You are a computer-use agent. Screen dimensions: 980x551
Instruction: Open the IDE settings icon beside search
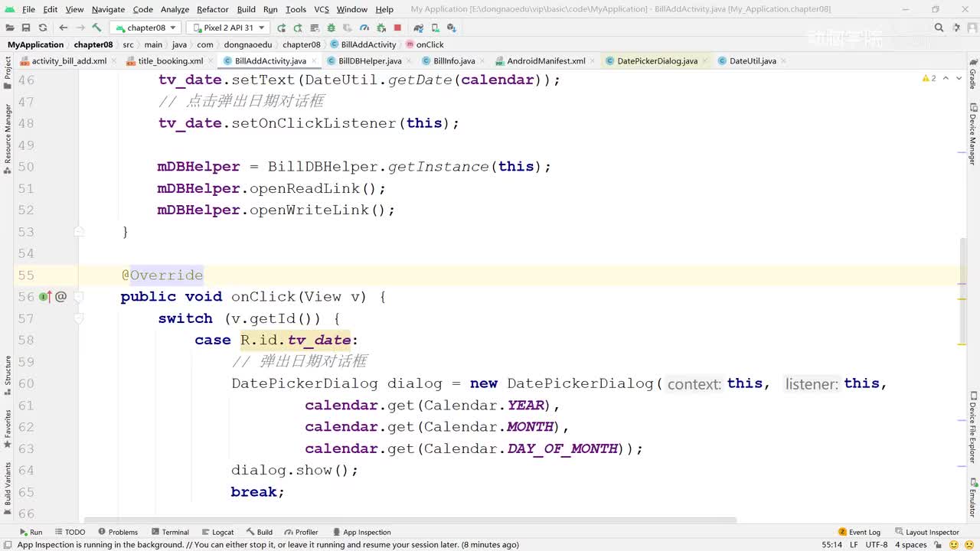point(955,28)
